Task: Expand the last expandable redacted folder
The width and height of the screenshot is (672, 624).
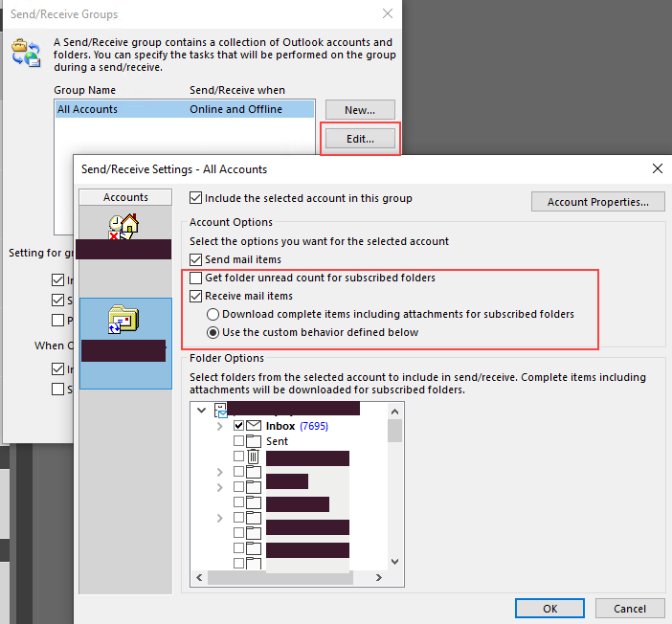Action: (220, 518)
